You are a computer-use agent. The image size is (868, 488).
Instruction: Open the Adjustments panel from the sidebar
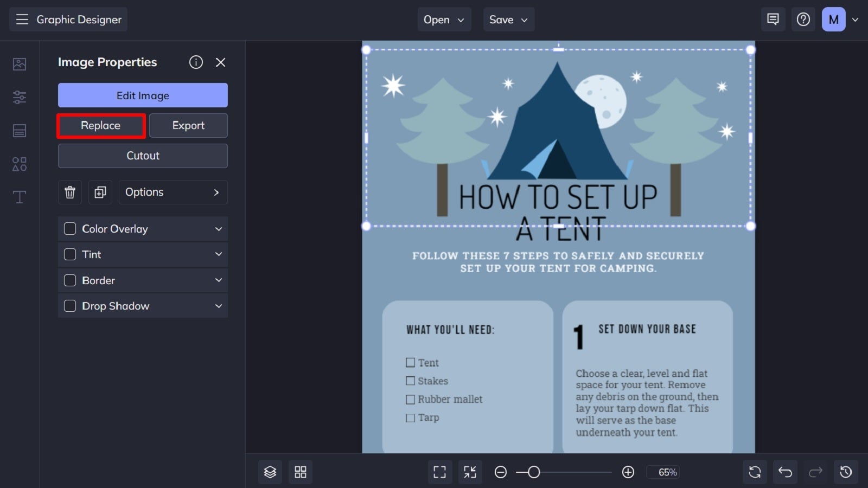pos(19,97)
